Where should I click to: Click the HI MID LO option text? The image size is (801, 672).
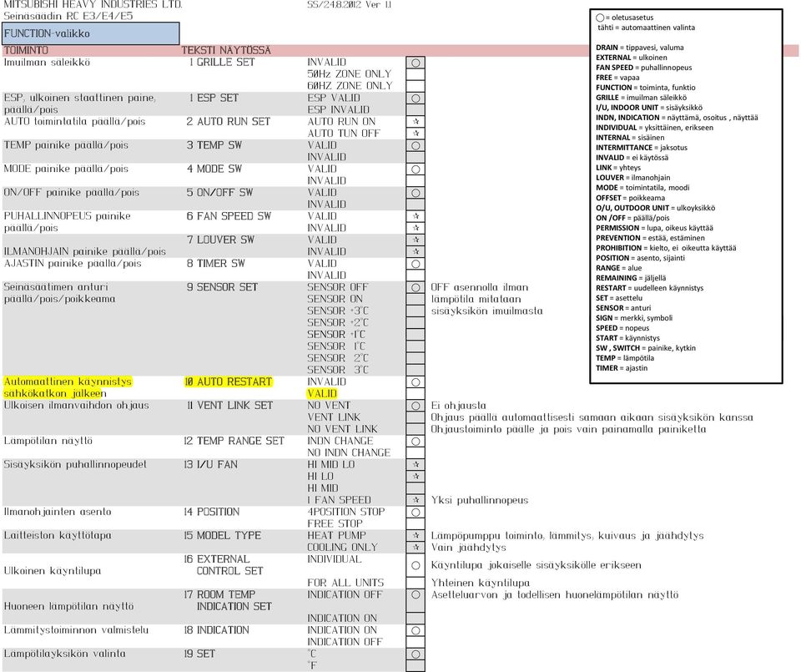click(331, 464)
